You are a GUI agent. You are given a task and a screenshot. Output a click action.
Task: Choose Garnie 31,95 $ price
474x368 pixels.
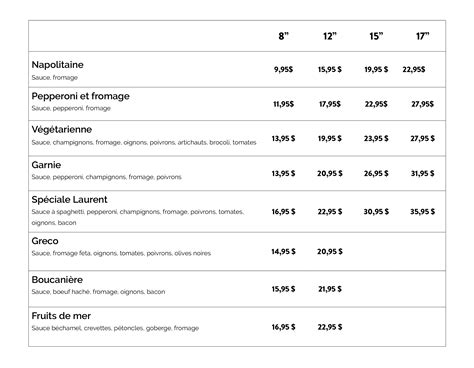click(x=422, y=173)
